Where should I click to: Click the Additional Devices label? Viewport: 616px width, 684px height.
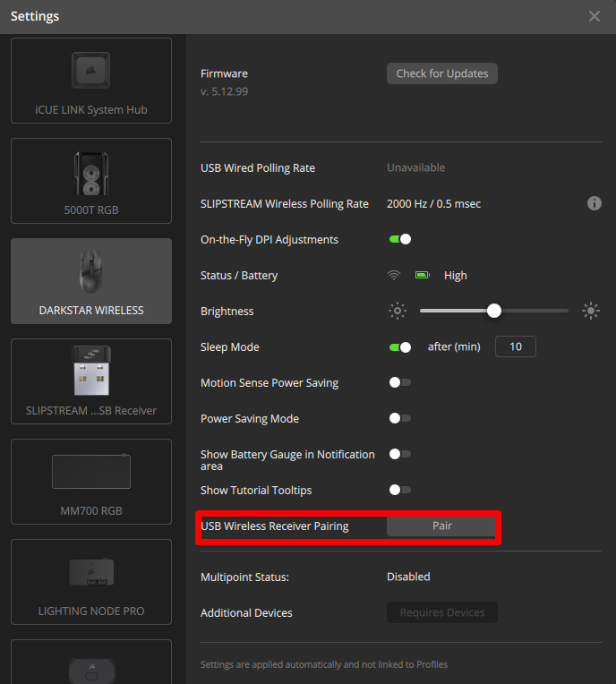[246, 613]
